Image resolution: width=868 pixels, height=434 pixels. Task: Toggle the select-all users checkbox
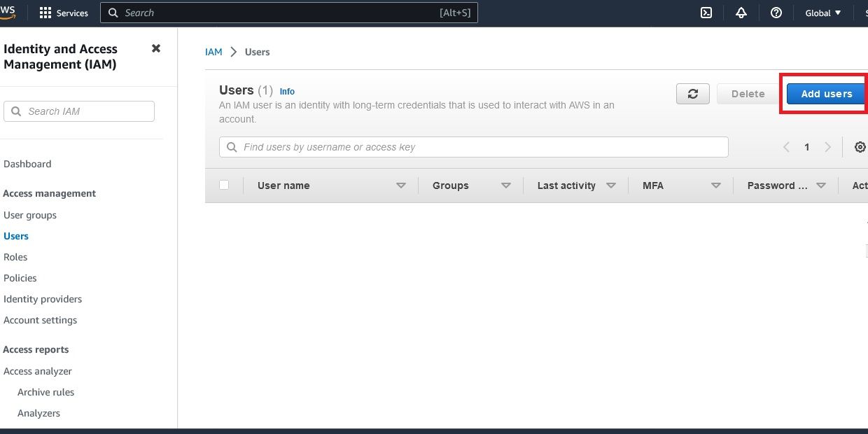click(x=225, y=185)
